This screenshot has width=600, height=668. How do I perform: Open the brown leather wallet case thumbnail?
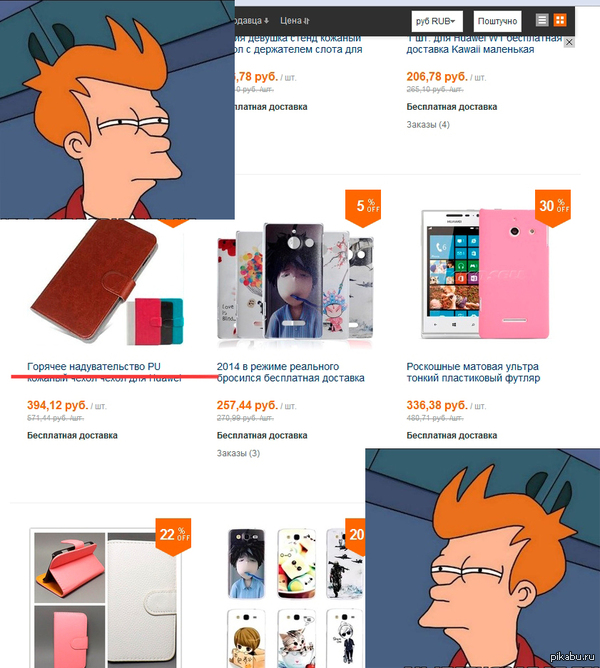[x=107, y=282]
